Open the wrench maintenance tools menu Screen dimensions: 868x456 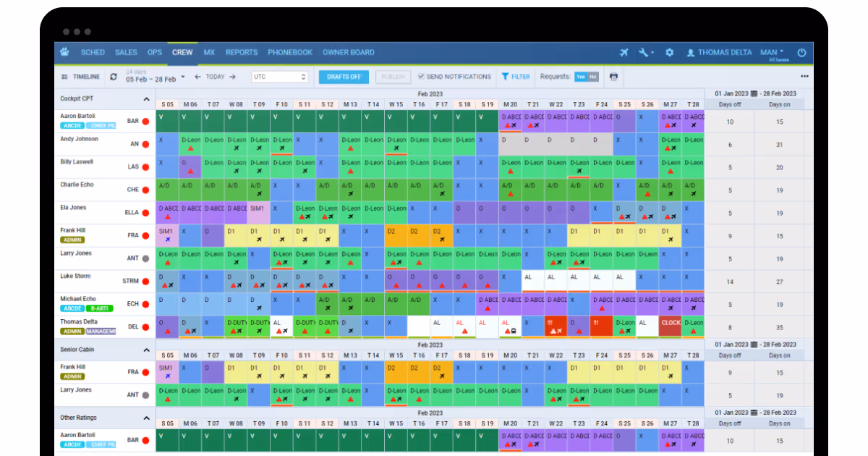pos(644,52)
